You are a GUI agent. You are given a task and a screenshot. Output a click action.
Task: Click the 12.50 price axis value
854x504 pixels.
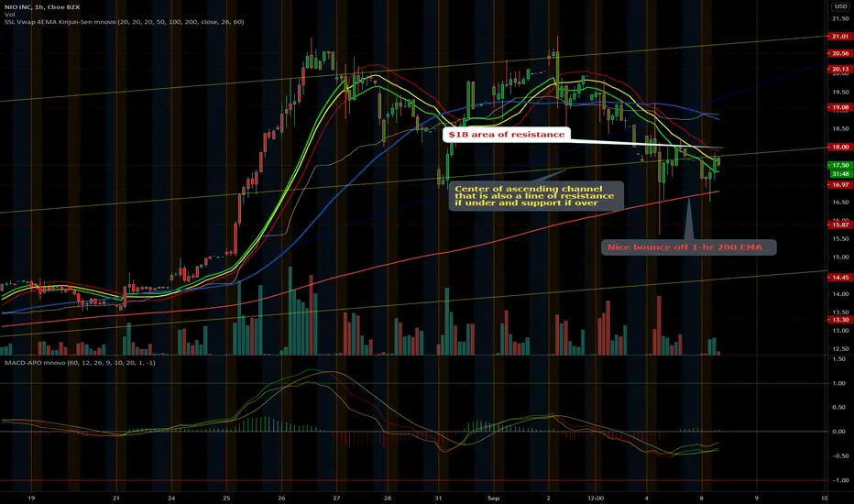coord(841,349)
